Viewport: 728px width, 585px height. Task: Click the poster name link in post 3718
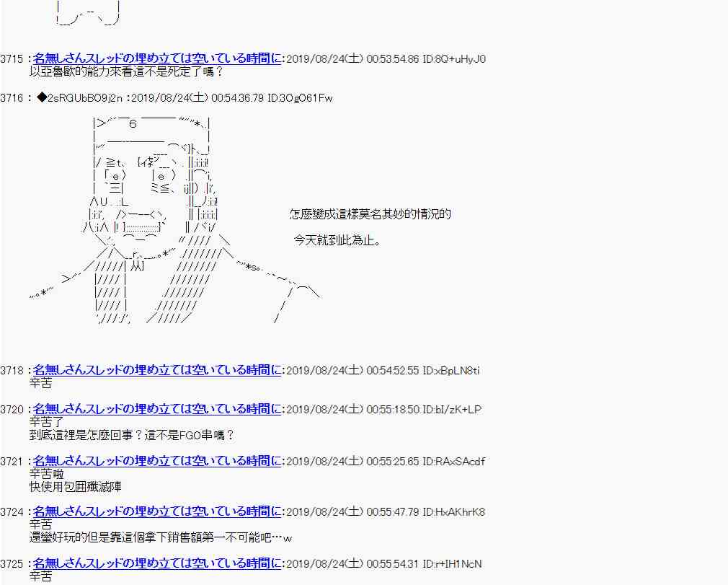(157, 371)
